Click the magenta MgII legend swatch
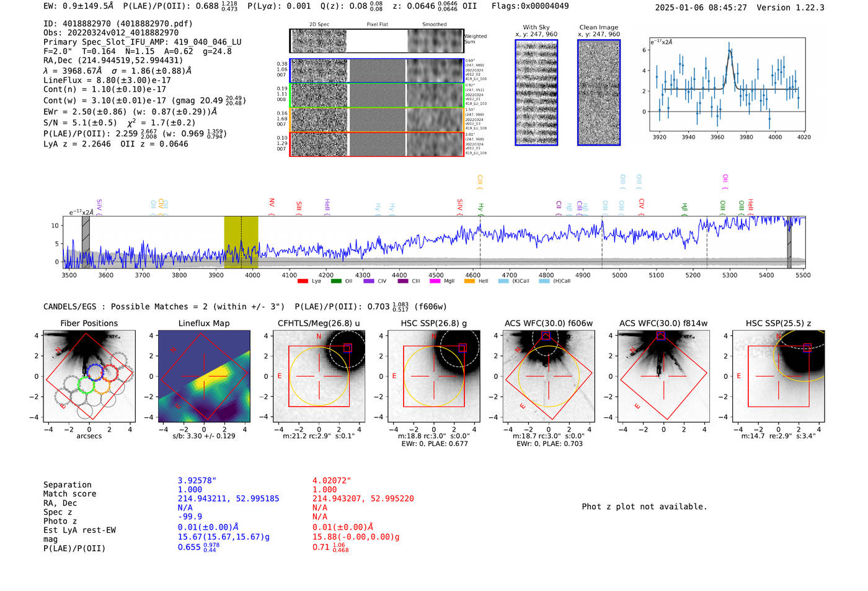This screenshot has height=591, width=868. pos(435,282)
